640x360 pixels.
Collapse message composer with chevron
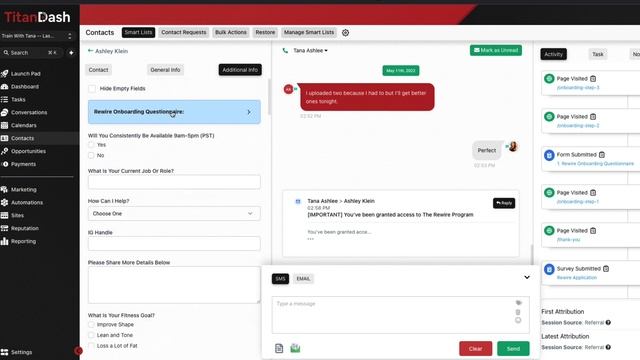click(527, 278)
